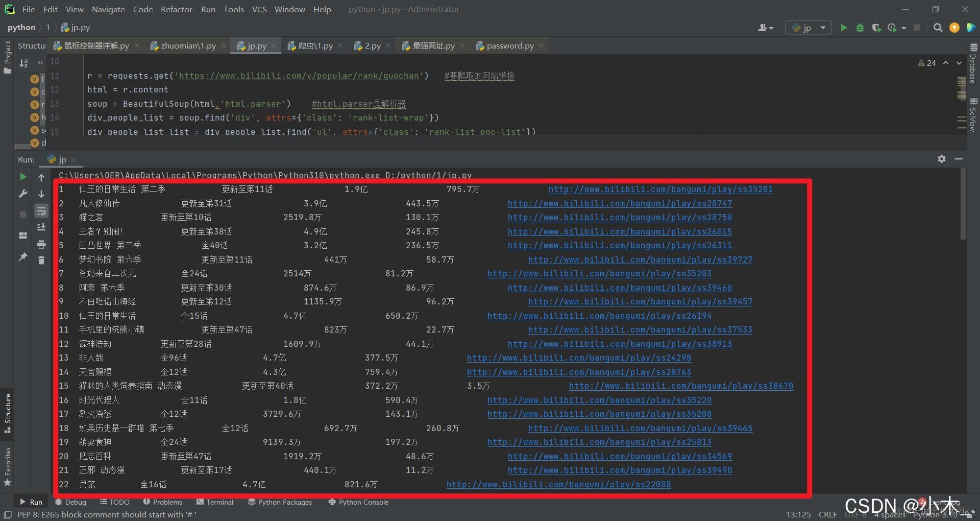980x521 pixels.
Task: Rerun jp using the Run panel's green arrow
Action: 23,177
